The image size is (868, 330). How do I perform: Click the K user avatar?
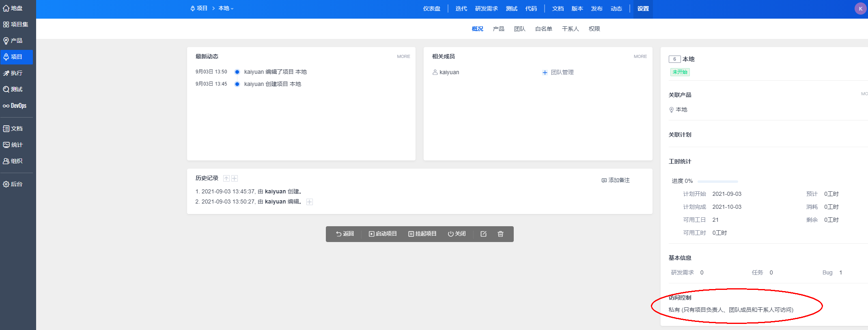tap(860, 9)
